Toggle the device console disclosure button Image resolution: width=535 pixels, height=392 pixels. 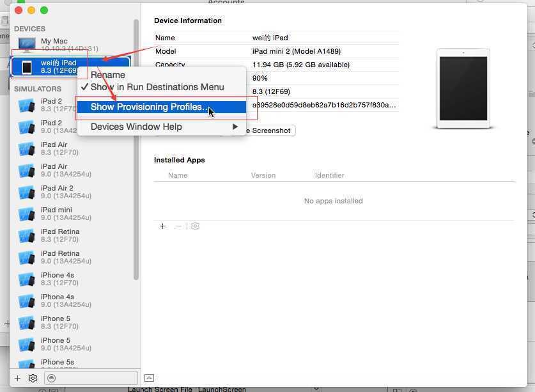pos(149,378)
